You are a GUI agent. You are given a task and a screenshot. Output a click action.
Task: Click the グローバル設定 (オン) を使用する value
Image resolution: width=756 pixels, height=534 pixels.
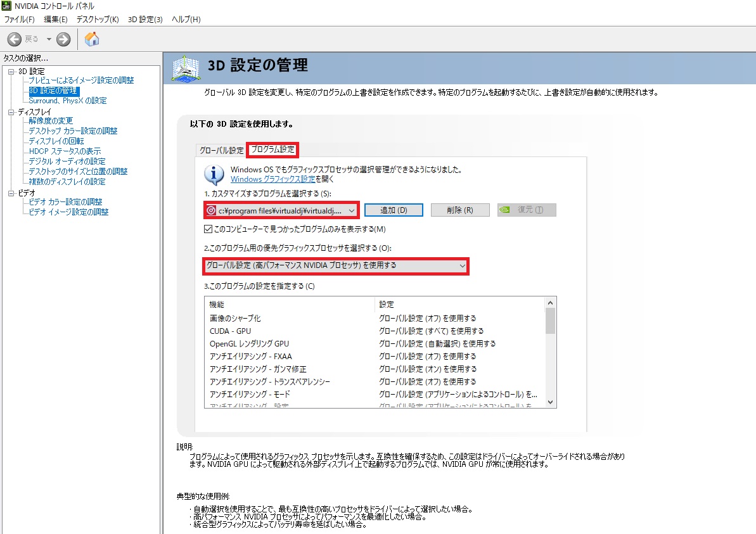[428, 369]
